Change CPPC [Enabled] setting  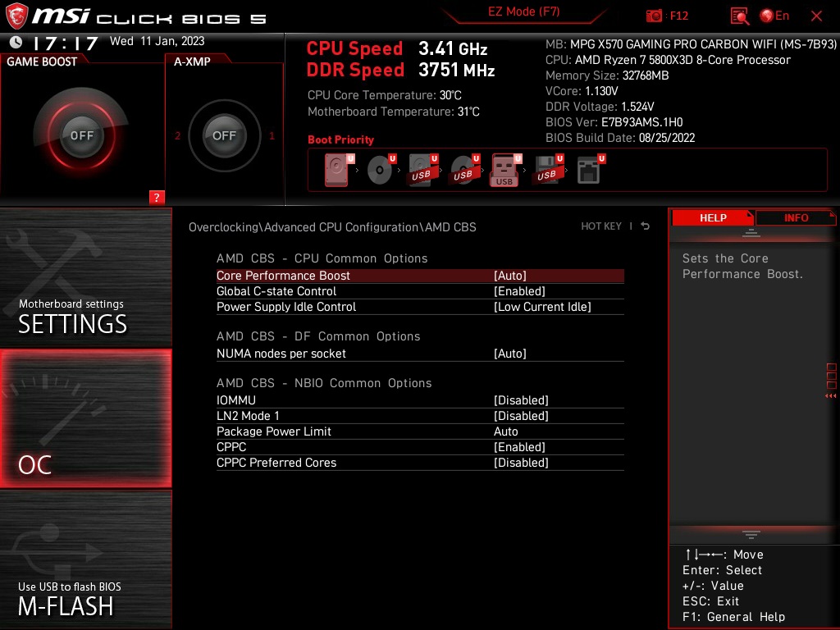tap(519, 447)
